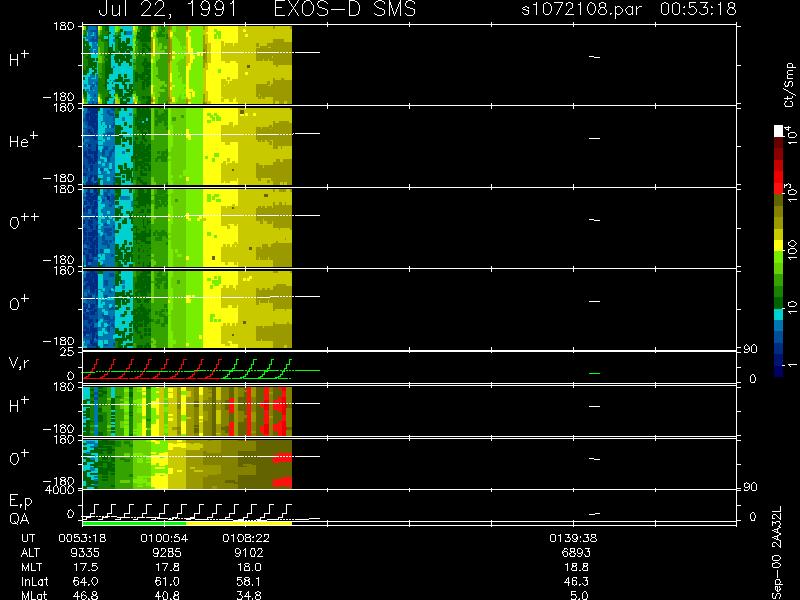Click the '25' V,r axis label
This screenshot has width=800, height=600.
click(x=68, y=352)
